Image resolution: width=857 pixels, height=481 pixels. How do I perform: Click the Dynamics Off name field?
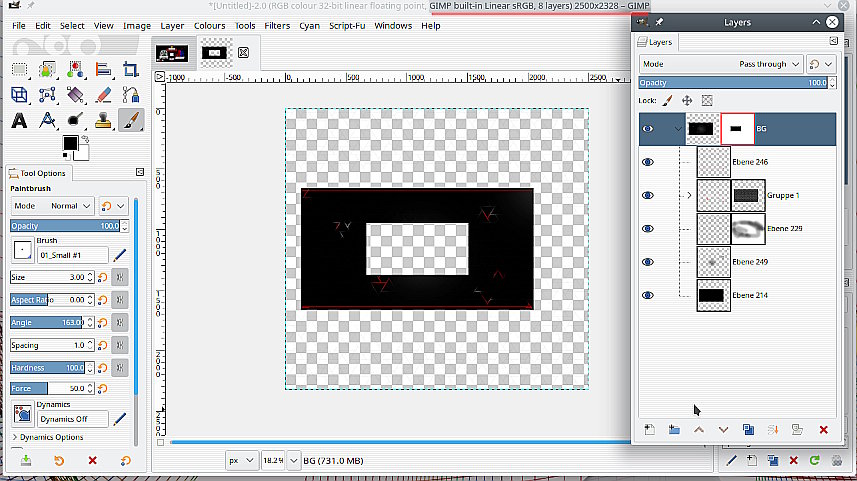click(x=72, y=419)
